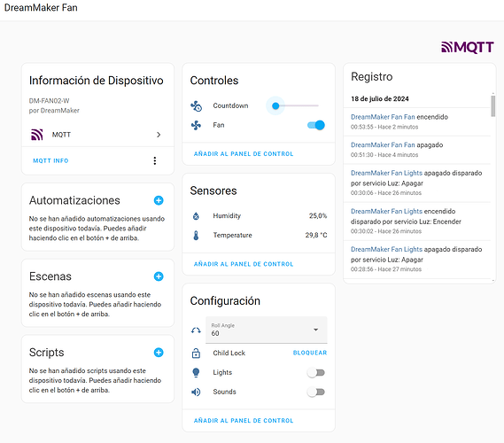Click the Registro scrollbar
The height and width of the screenshot is (443, 504).
(x=493, y=106)
